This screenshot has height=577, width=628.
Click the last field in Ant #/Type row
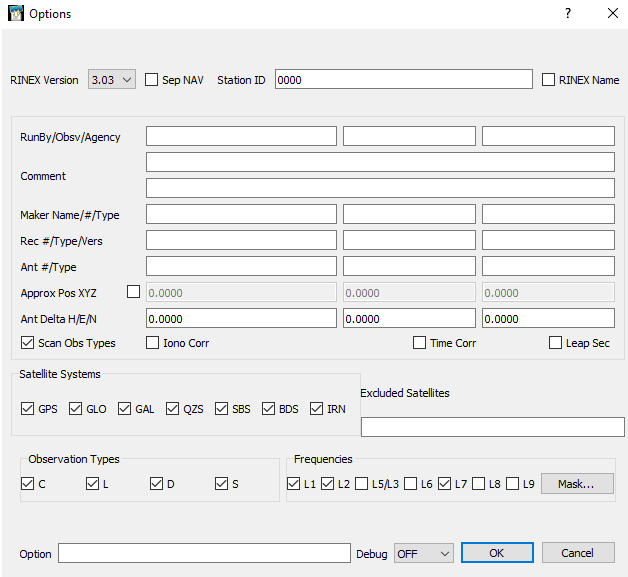pos(548,266)
